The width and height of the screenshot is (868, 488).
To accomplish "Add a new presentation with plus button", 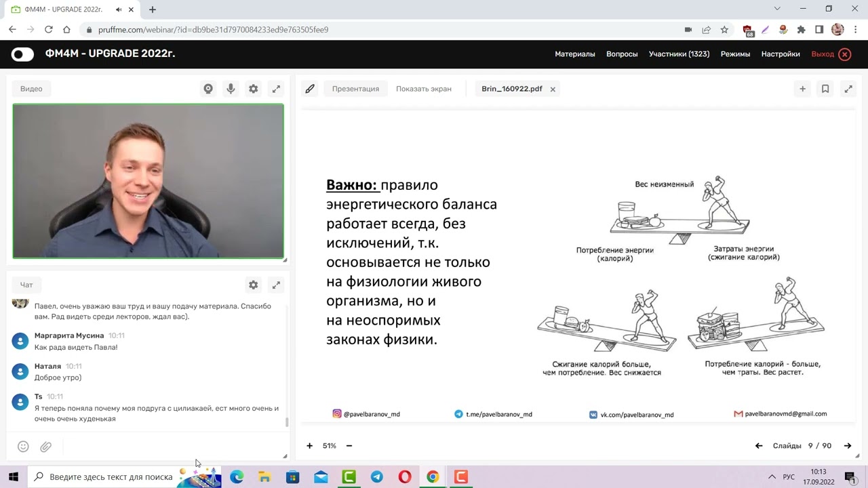I will (x=802, y=88).
